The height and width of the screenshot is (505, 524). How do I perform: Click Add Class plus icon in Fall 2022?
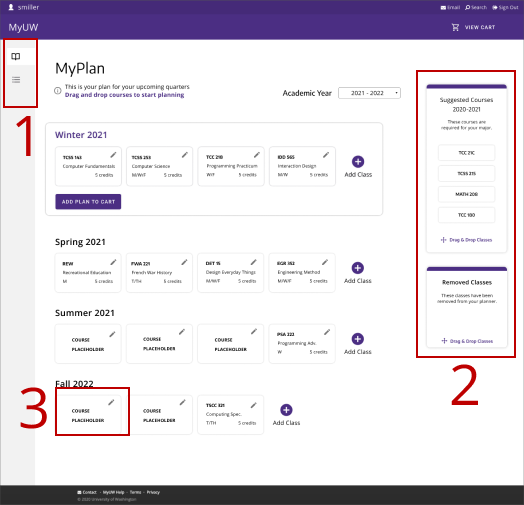click(286, 410)
